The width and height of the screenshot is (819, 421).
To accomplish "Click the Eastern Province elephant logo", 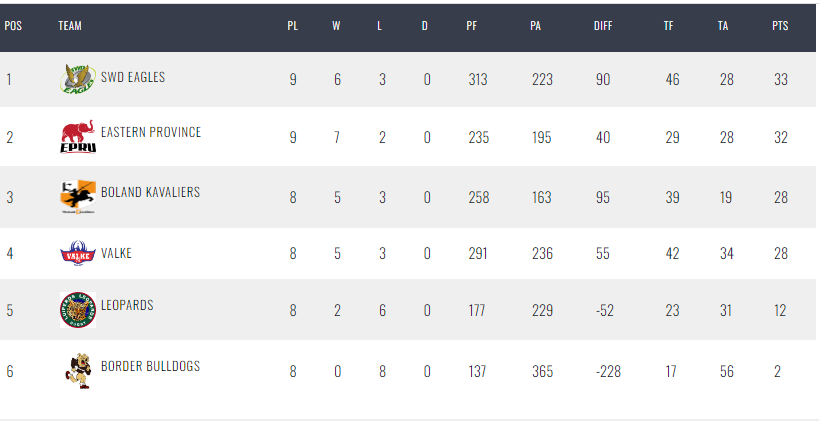I will [x=78, y=137].
